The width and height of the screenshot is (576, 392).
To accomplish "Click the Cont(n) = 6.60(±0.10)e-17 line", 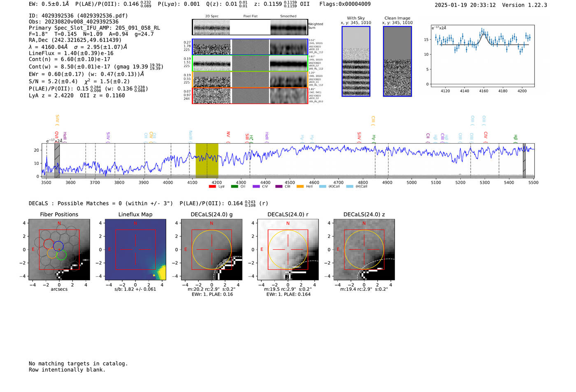I will 70,60.
